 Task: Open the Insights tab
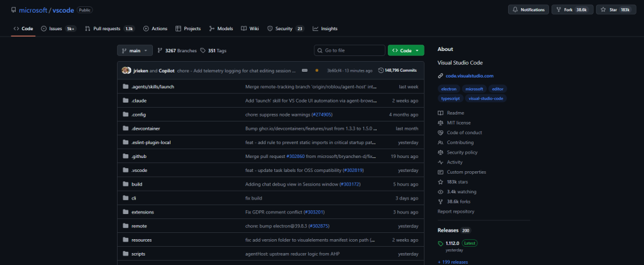(x=325, y=29)
